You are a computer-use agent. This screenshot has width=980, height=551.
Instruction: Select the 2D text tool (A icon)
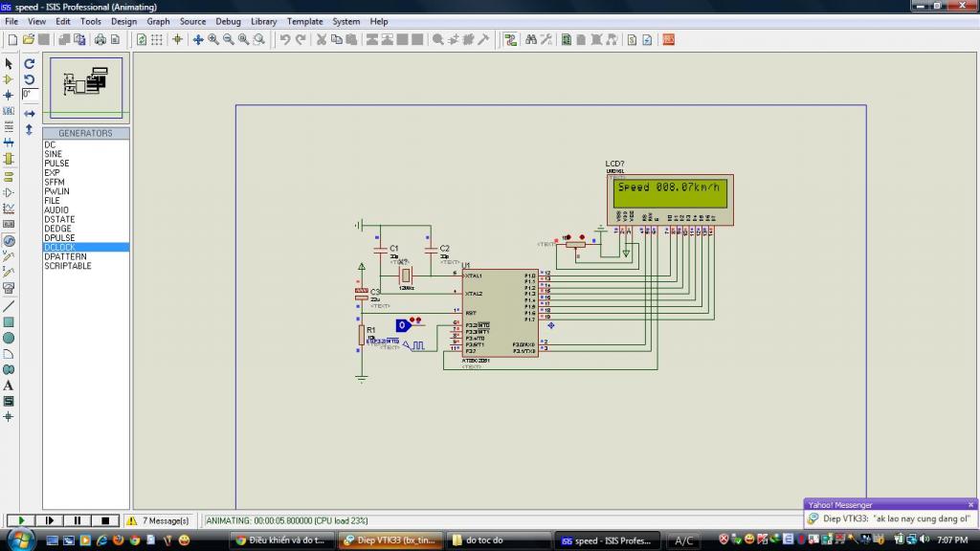(x=9, y=386)
